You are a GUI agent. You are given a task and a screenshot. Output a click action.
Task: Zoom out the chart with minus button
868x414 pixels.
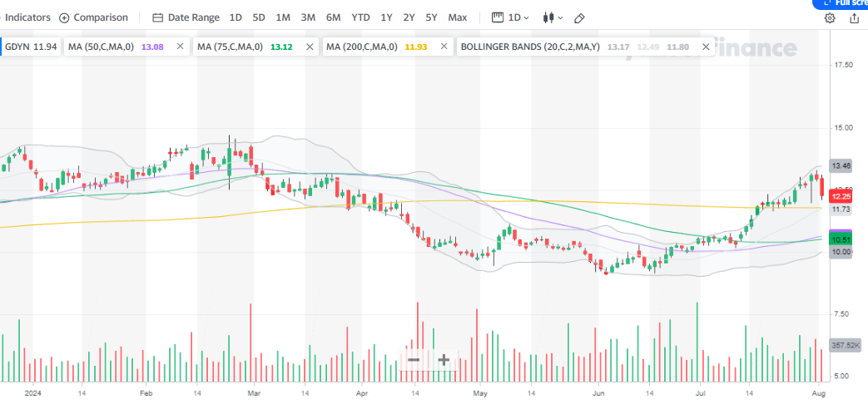[x=414, y=360]
